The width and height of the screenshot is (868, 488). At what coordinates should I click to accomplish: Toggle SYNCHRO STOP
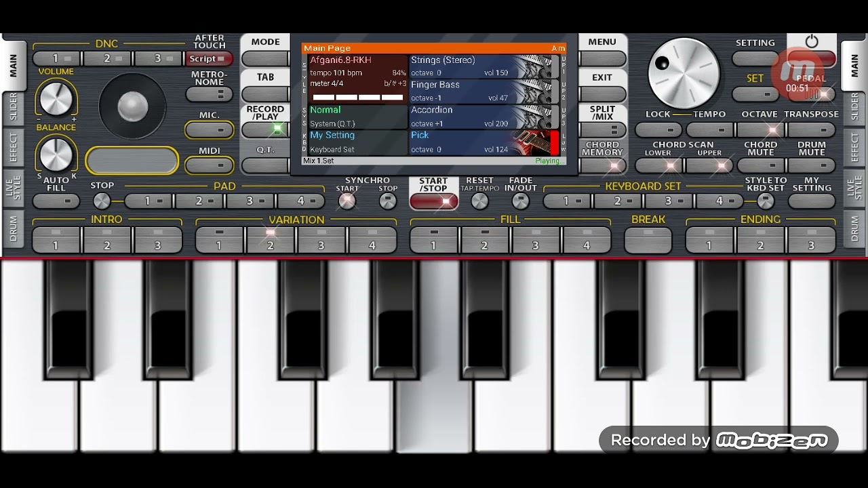387,201
